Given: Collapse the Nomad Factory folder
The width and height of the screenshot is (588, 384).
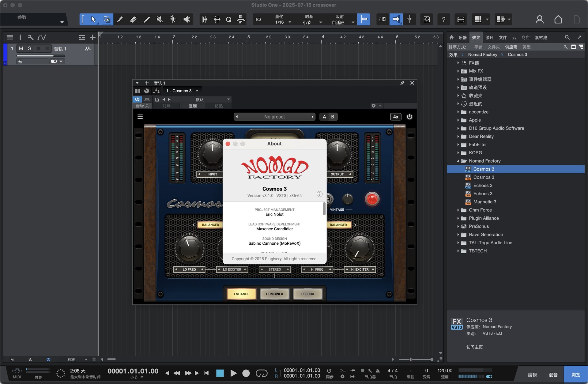Looking at the screenshot, I should tap(458, 161).
